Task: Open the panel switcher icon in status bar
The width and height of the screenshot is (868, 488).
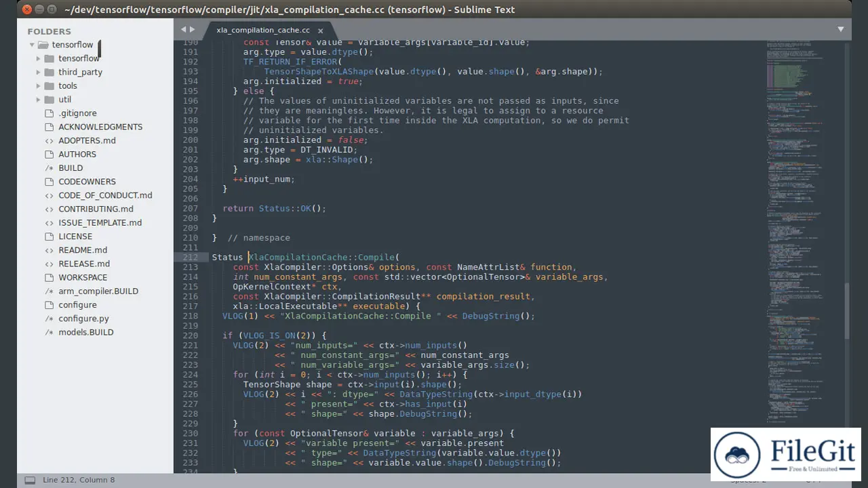Action: point(30,481)
